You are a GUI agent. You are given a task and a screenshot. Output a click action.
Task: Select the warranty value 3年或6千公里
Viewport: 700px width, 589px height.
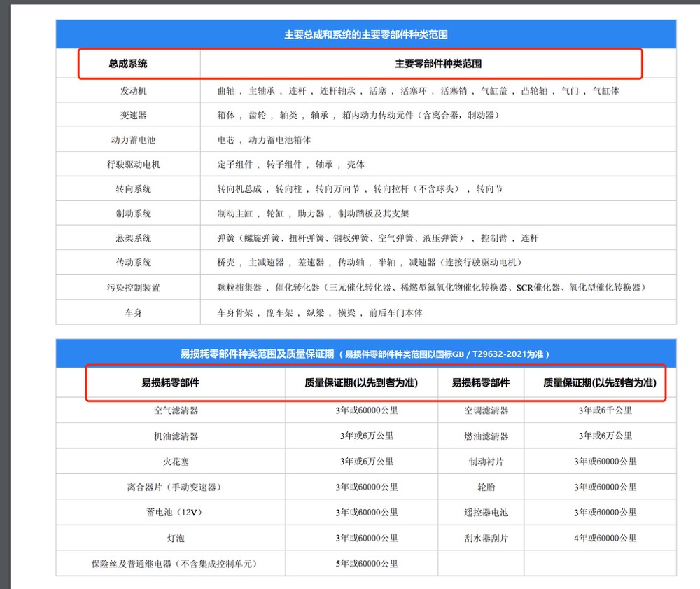(605, 410)
